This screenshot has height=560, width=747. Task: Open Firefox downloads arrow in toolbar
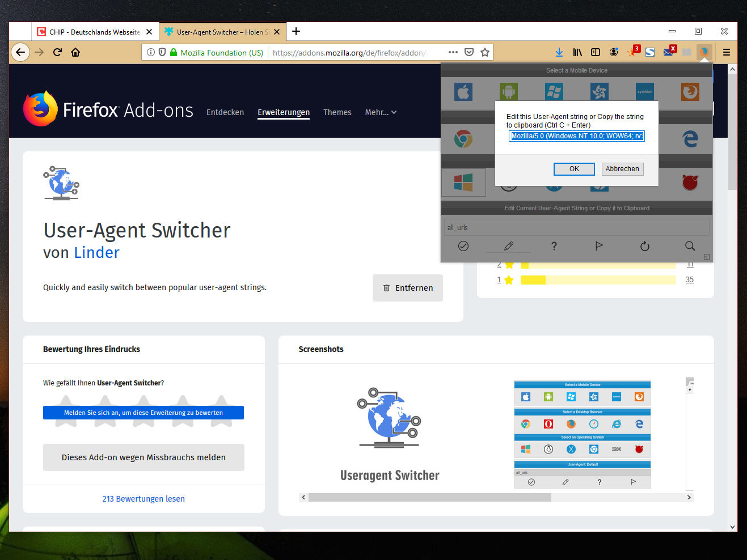coord(559,52)
